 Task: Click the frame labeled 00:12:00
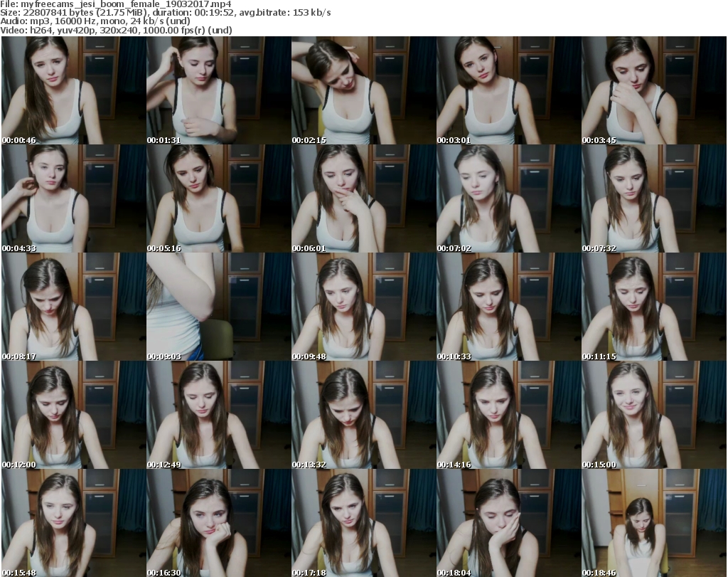pyautogui.click(x=73, y=415)
